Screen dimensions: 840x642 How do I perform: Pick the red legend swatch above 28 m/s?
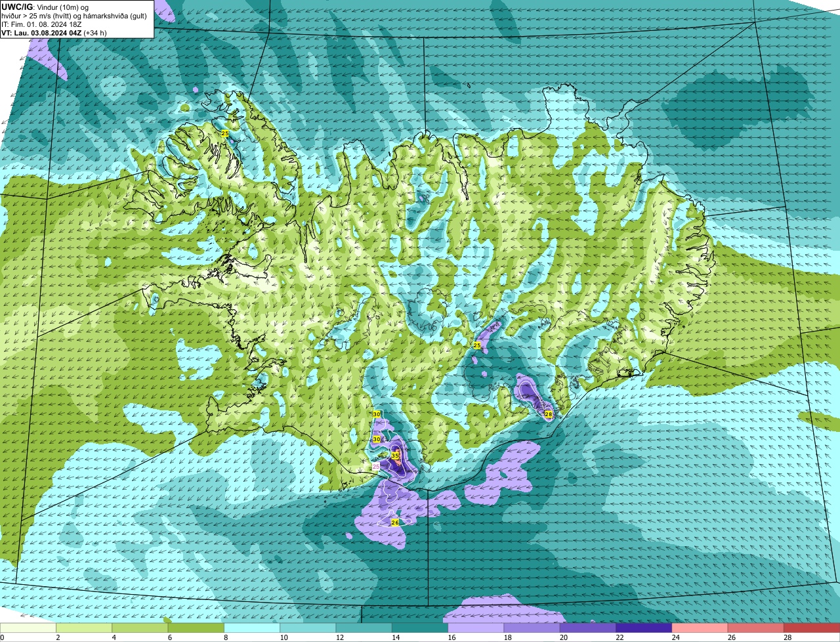click(x=812, y=628)
